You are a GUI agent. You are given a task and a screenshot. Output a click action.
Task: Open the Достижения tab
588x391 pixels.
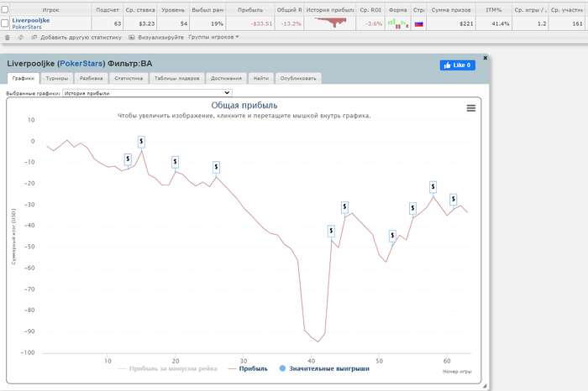(x=226, y=78)
